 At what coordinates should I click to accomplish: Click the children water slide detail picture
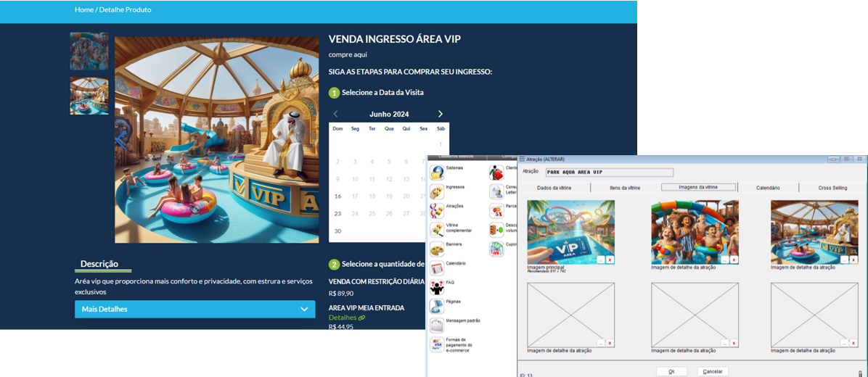coord(695,232)
